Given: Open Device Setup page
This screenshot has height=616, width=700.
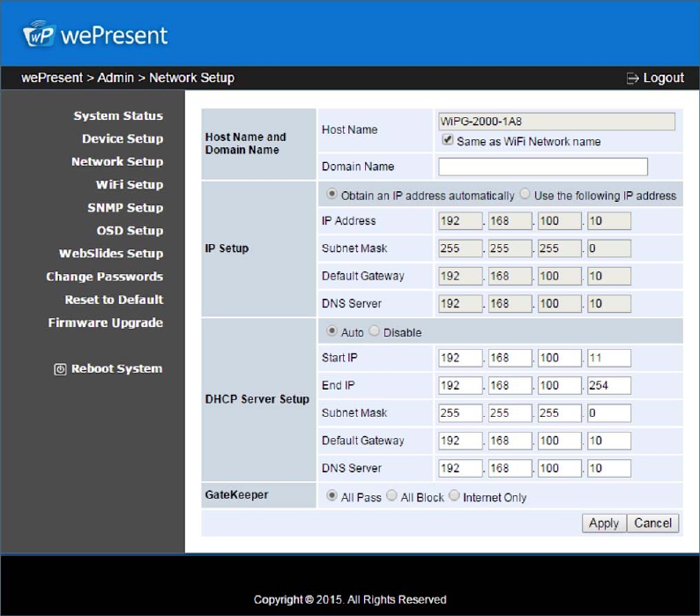Looking at the screenshot, I should pyautogui.click(x=123, y=139).
